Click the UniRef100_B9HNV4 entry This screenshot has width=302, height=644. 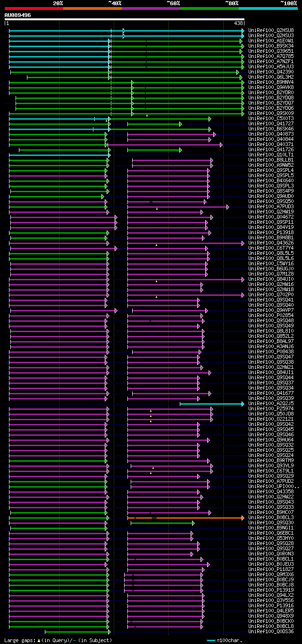[x=271, y=82]
